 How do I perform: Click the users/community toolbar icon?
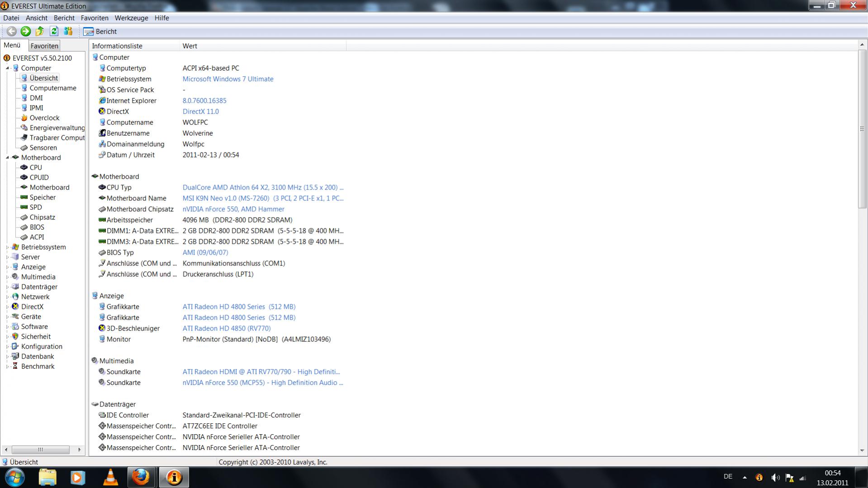pos(68,31)
